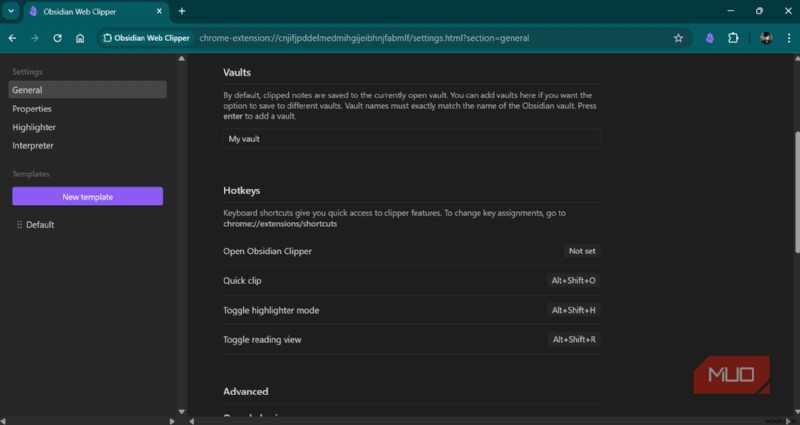Viewport: 800px width, 425px height.
Task: Click the 'Open Obsidian Clipper' hotkey label
Action: [x=267, y=251]
